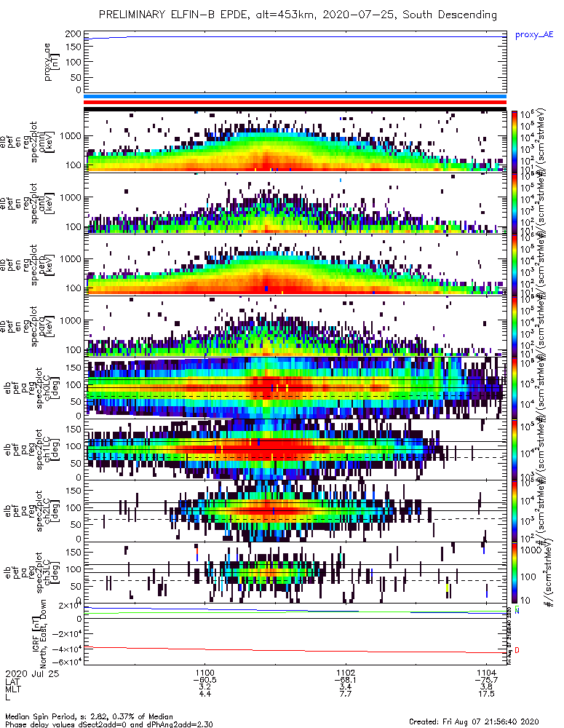
Task: Click the LAT value "-60.5"
Action: (204, 680)
